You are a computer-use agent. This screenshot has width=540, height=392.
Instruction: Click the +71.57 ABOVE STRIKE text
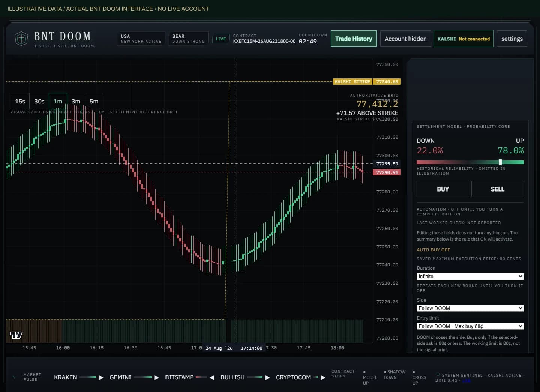click(367, 113)
